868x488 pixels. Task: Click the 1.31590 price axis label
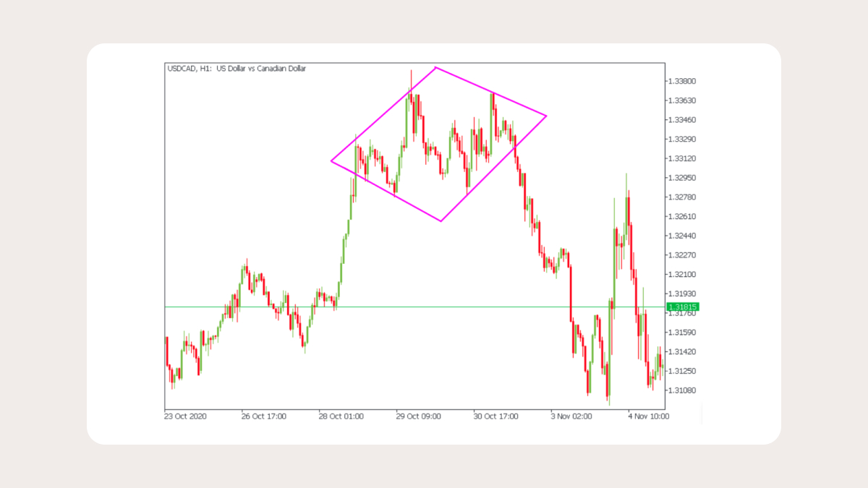[x=683, y=332]
